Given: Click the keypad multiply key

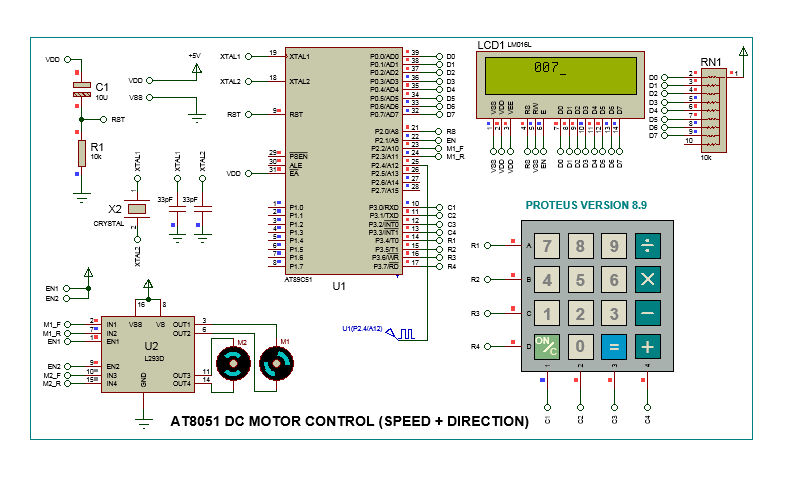Looking at the screenshot, I should point(647,279).
